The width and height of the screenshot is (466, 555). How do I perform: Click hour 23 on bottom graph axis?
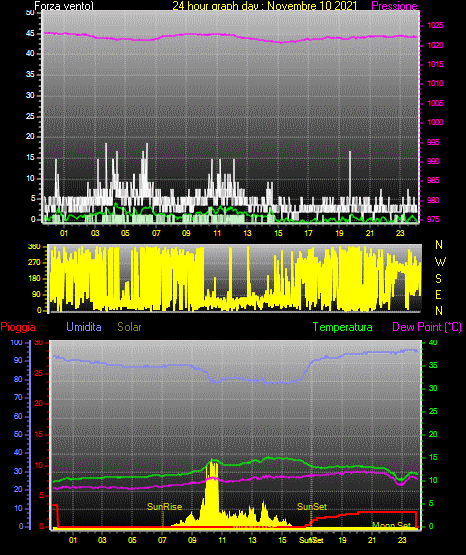pyautogui.click(x=402, y=540)
